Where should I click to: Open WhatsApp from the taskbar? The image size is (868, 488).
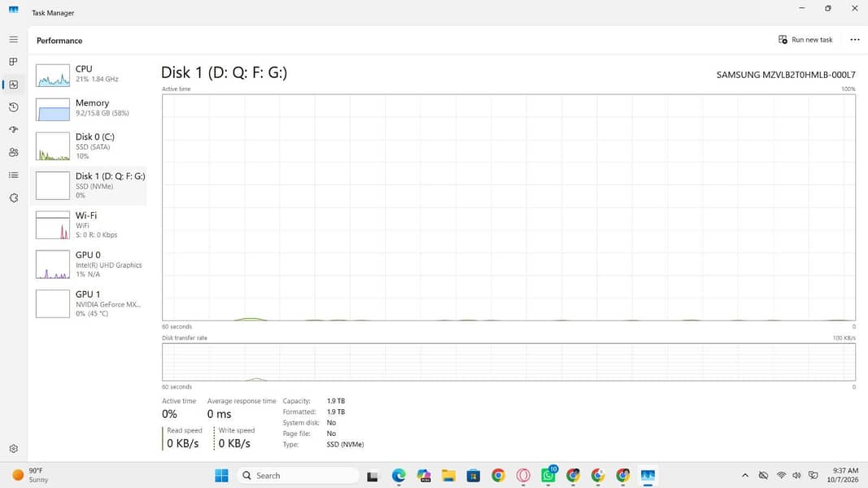click(548, 475)
